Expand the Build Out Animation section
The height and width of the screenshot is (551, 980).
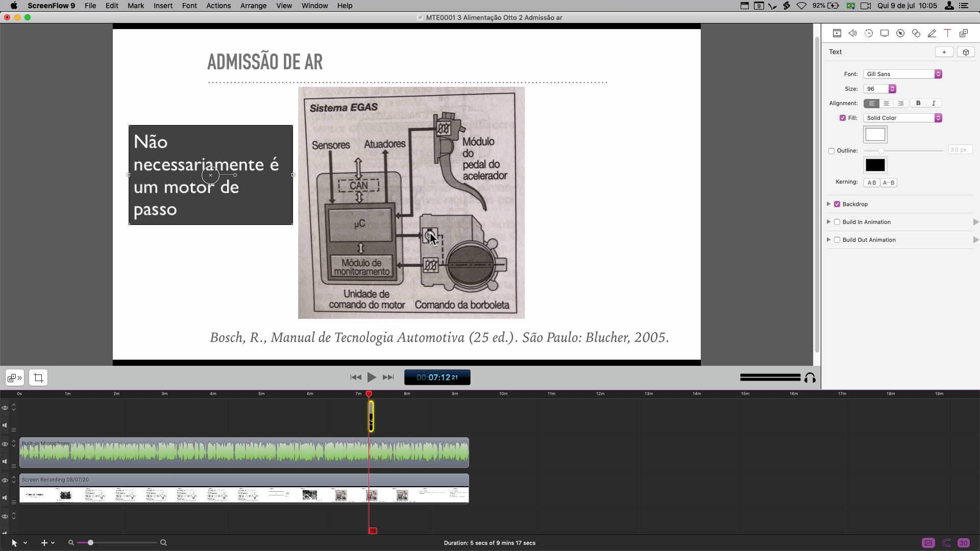[829, 240]
